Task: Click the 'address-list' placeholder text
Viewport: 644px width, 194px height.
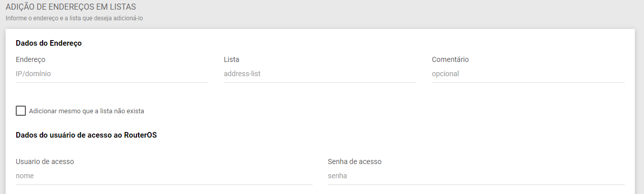Action: (242, 74)
